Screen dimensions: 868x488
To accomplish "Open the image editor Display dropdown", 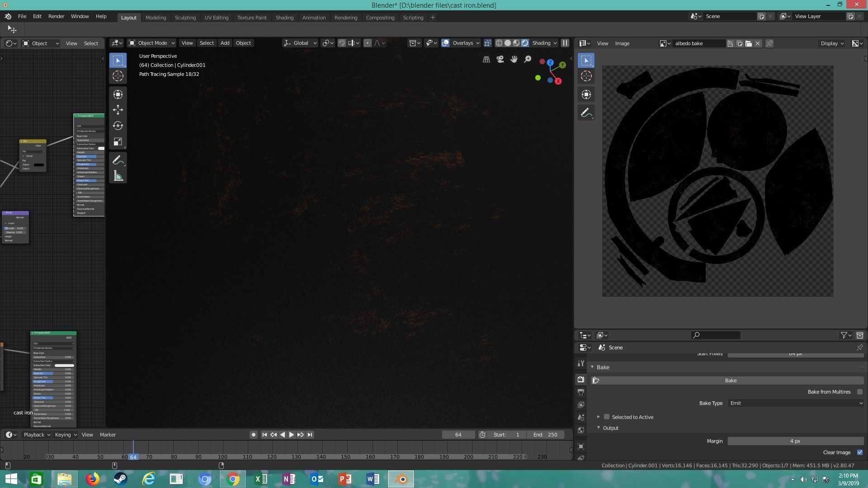I will 831,43.
